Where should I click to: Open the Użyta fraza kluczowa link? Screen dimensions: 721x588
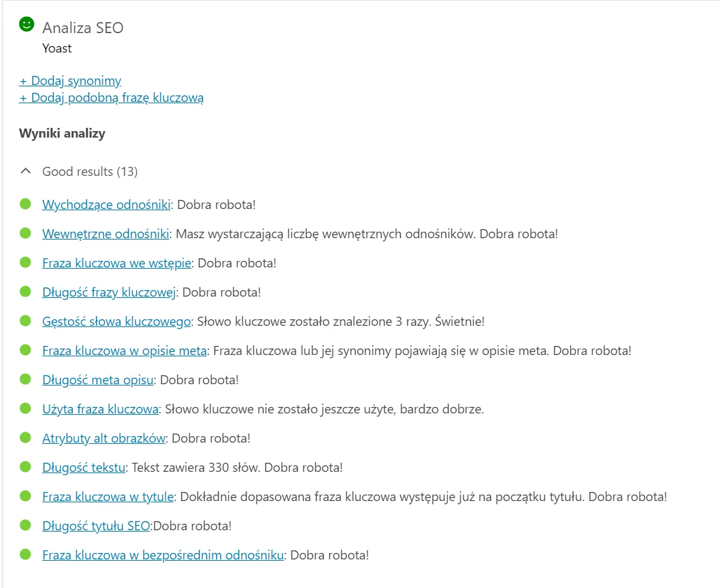[100, 409]
